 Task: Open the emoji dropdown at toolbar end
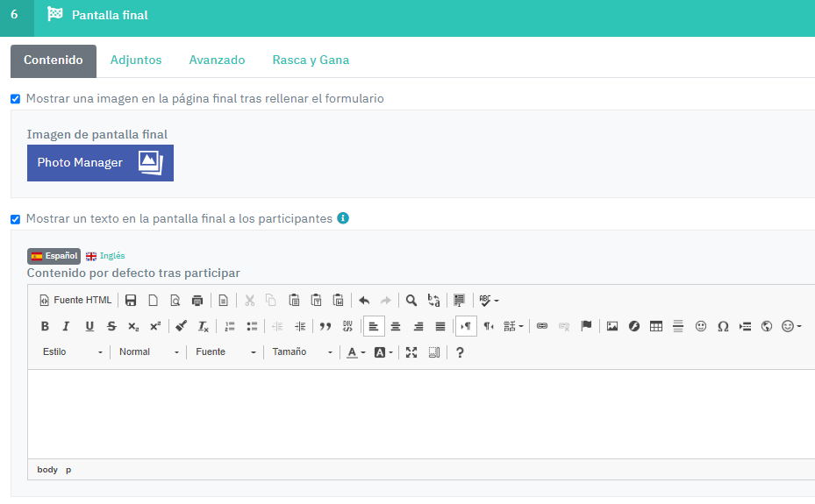click(x=791, y=326)
